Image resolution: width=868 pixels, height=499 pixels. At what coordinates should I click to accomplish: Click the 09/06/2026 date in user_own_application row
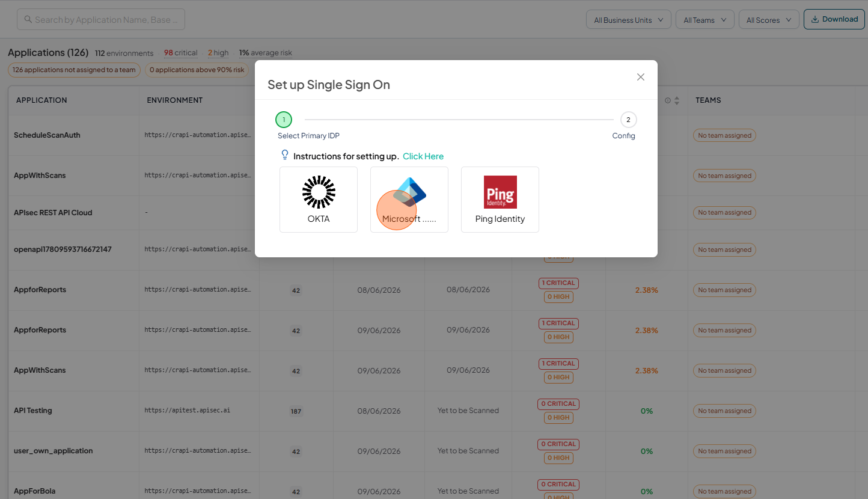coord(379,451)
